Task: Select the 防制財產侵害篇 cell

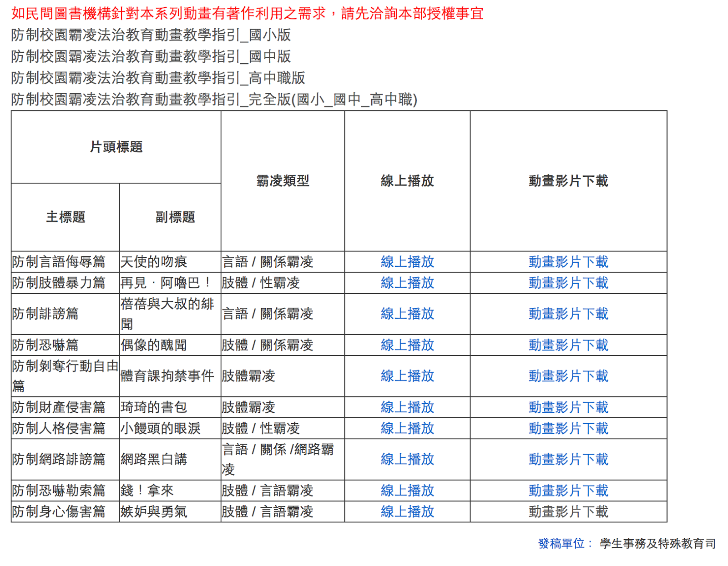Action: click(66, 407)
